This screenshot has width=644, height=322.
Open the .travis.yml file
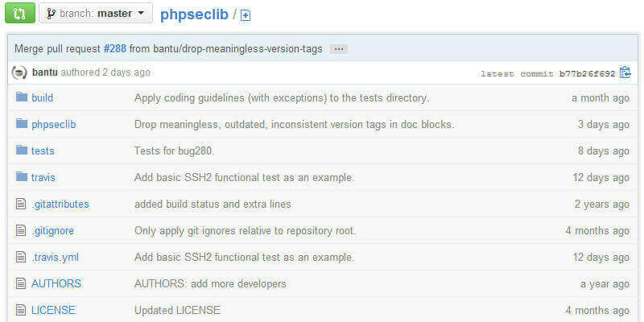55,257
